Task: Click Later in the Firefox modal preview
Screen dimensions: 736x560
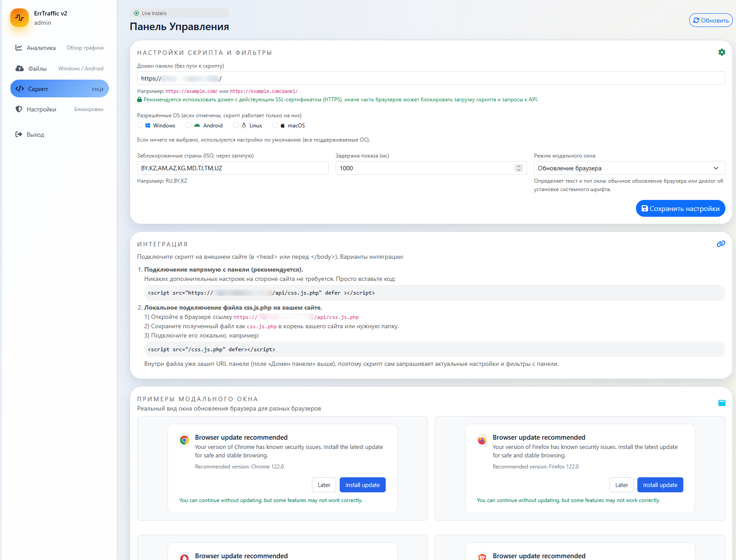Action: click(x=621, y=485)
